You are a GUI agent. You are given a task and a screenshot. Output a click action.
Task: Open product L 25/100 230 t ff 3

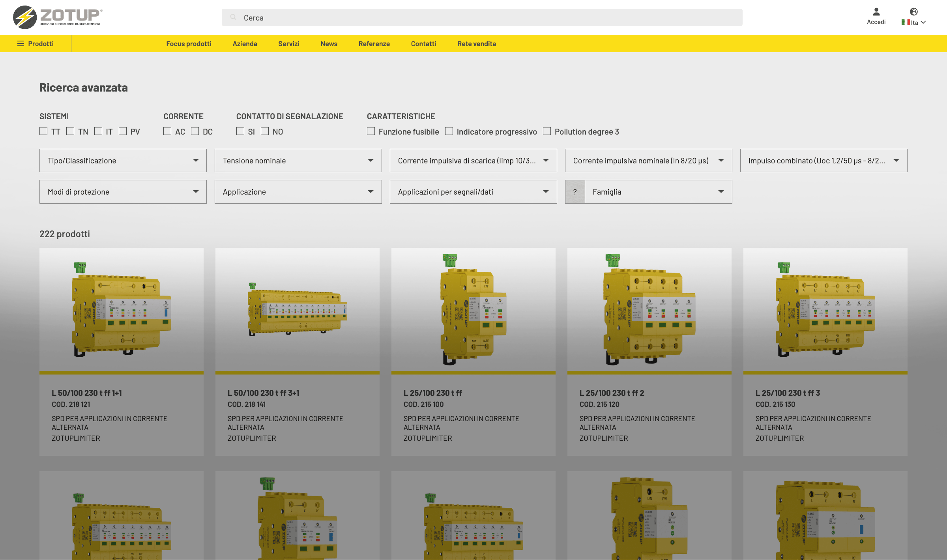(x=788, y=393)
